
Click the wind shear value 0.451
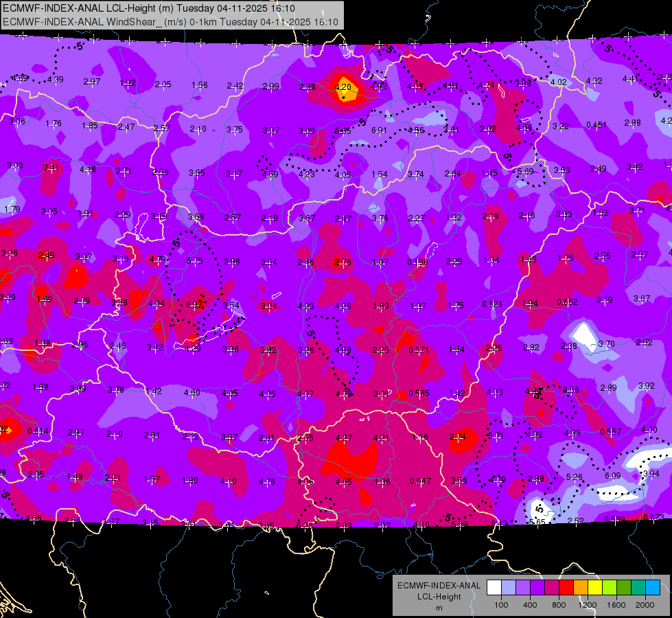pos(596,125)
